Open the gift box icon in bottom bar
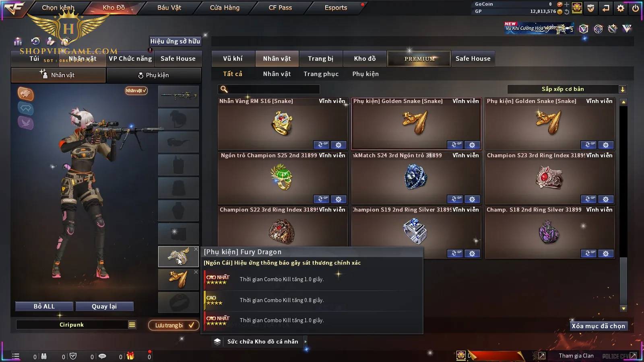 (130, 356)
